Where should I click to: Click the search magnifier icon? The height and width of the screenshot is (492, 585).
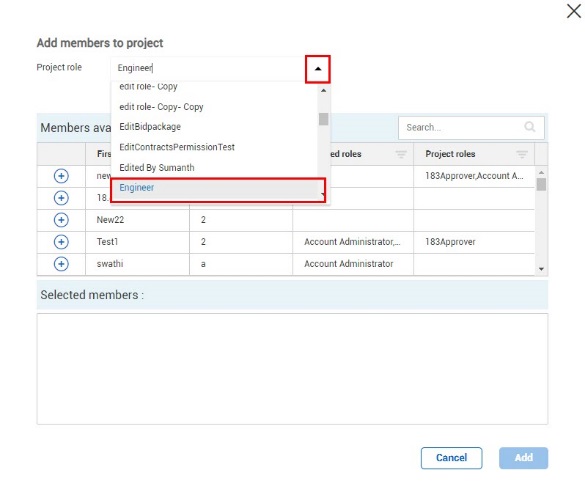click(x=529, y=127)
